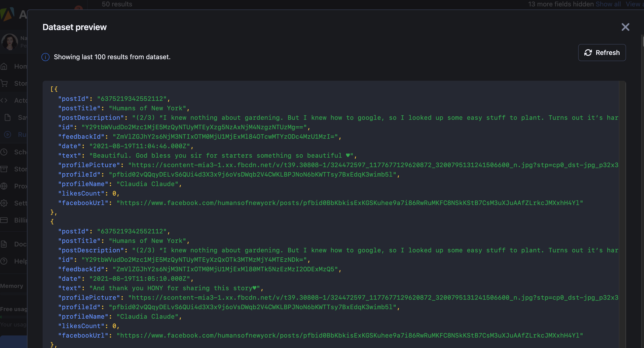Screen dimensions: 644x348
Task: Click the Actors code brackets icon
Action: pos(4,101)
